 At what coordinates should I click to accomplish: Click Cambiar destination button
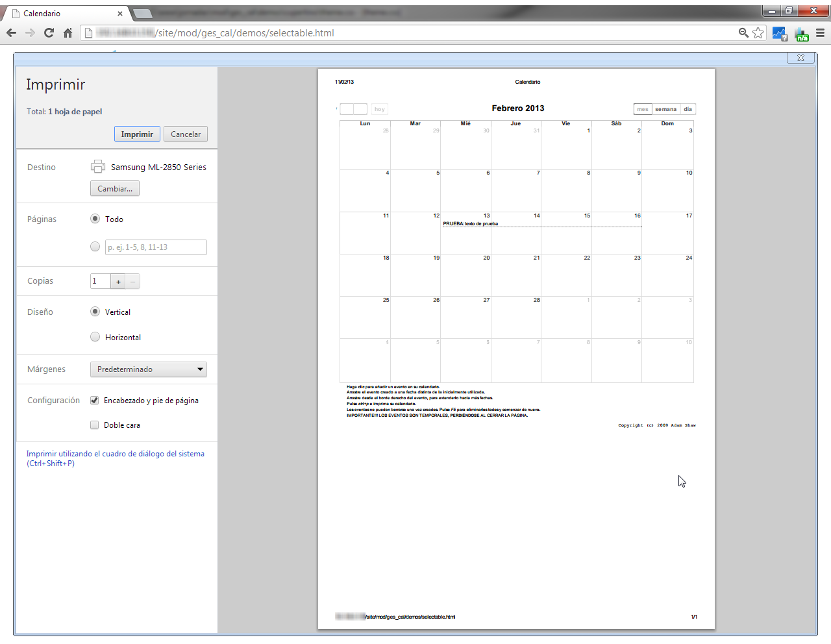click(x=115, y=189)
